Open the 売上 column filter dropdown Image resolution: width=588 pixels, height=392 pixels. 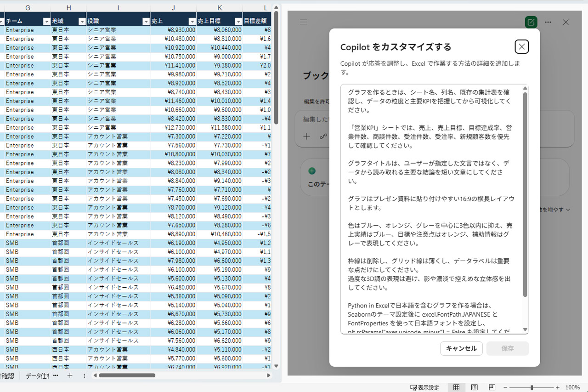coord(192,21)
